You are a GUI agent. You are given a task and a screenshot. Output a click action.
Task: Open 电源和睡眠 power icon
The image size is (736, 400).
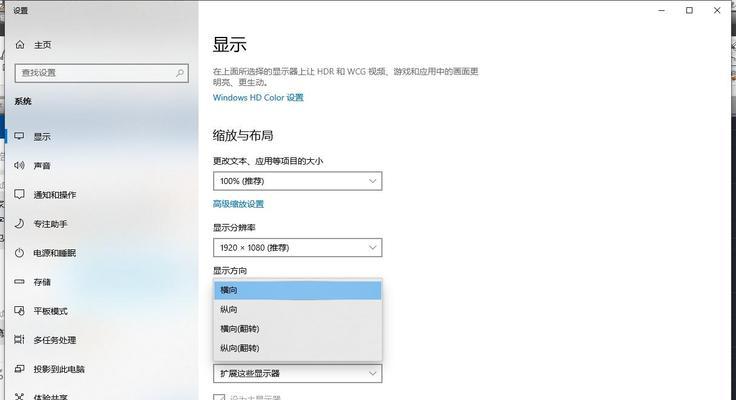click(19, 253)
